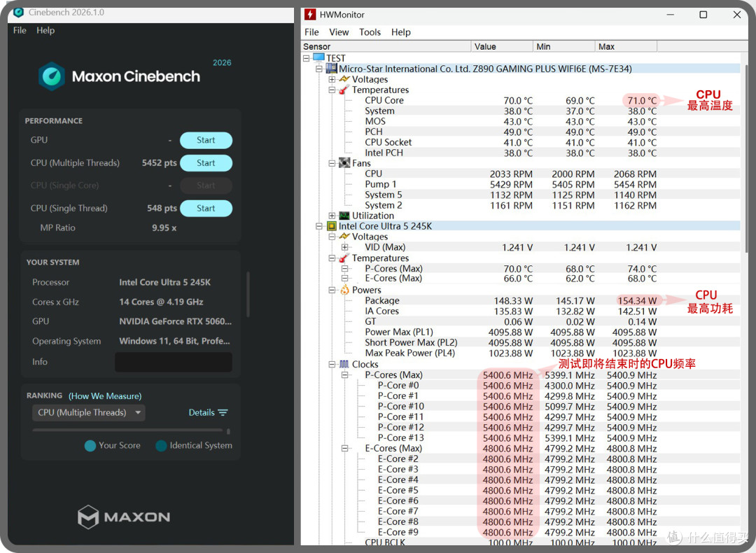Open Cinebench File menu
756x553 pixels.
(x=20, y=30)
